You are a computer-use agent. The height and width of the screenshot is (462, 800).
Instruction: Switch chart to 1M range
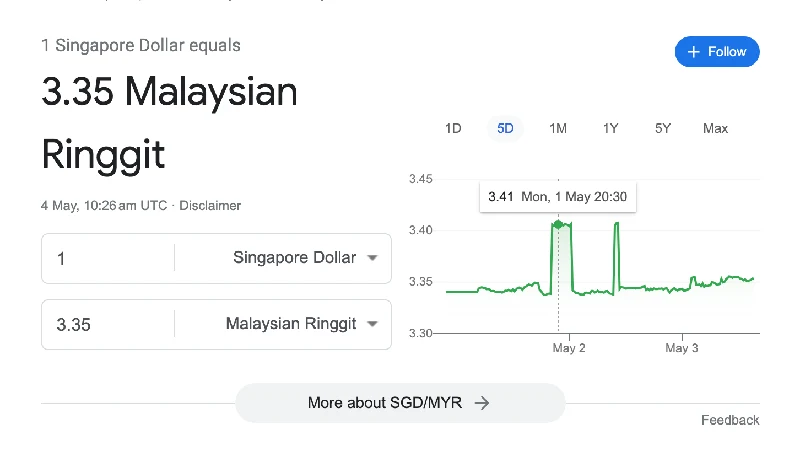point(558,128)
